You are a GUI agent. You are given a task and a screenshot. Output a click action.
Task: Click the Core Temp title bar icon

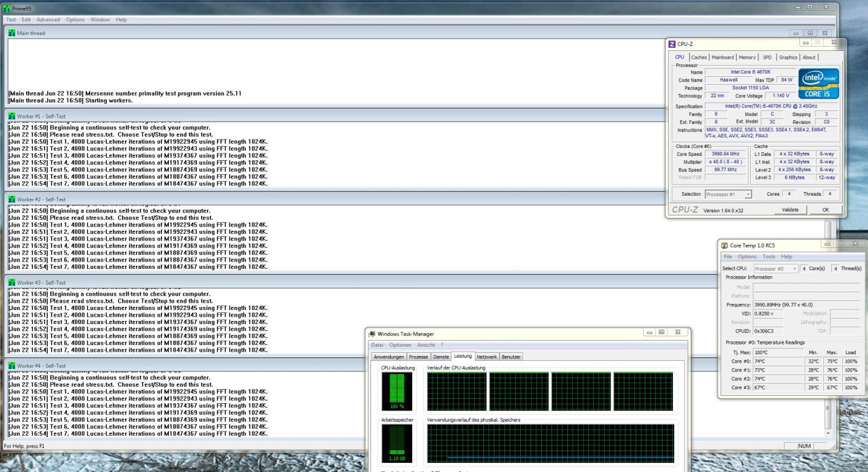click(x=725, y=246)
